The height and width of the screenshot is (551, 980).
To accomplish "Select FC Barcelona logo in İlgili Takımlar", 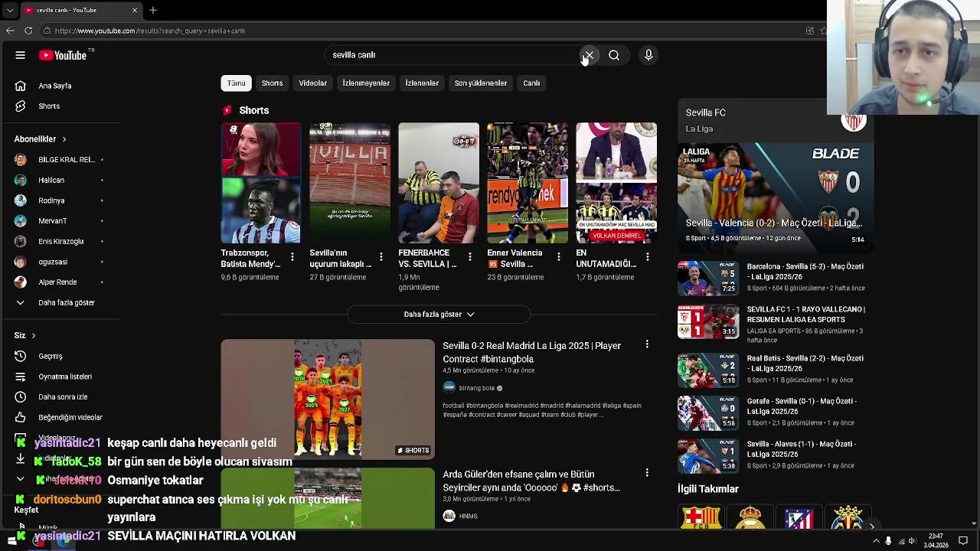I will 701,518.
